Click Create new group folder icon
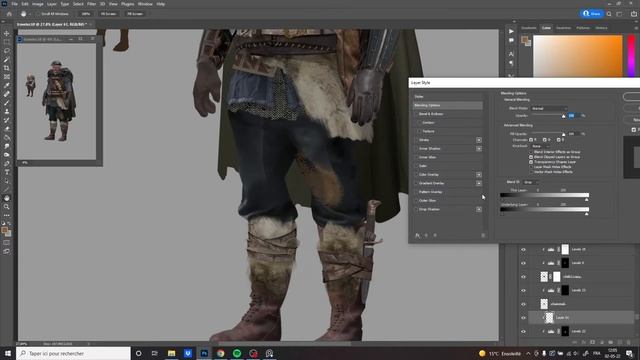The height and width of the screenshot is (360, 640). point(611,342)
